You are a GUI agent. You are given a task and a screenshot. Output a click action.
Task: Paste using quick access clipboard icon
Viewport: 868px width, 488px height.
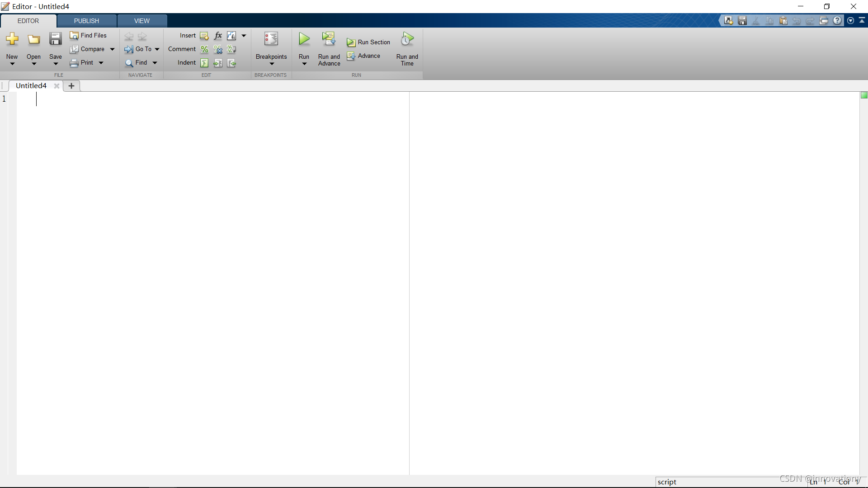click(x=783, y=21)
